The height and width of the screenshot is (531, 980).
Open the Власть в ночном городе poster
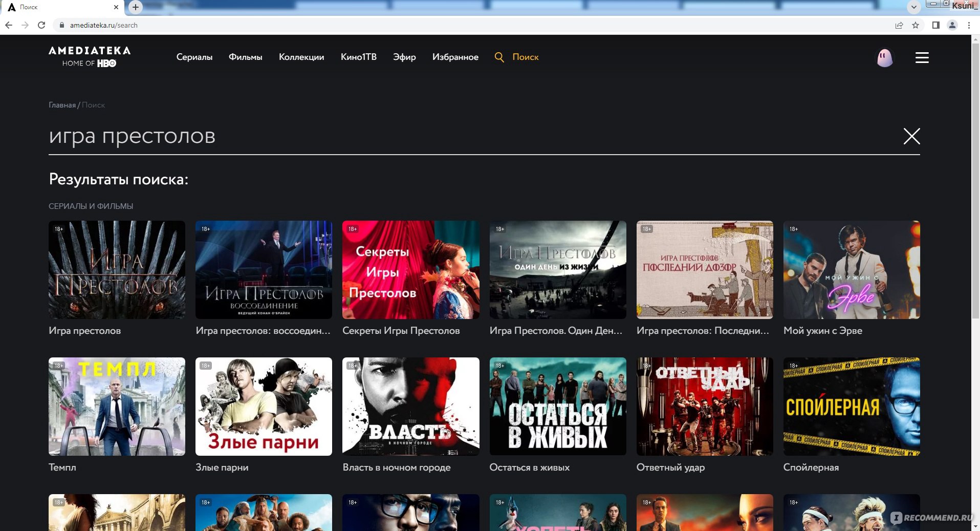[410, 407]
